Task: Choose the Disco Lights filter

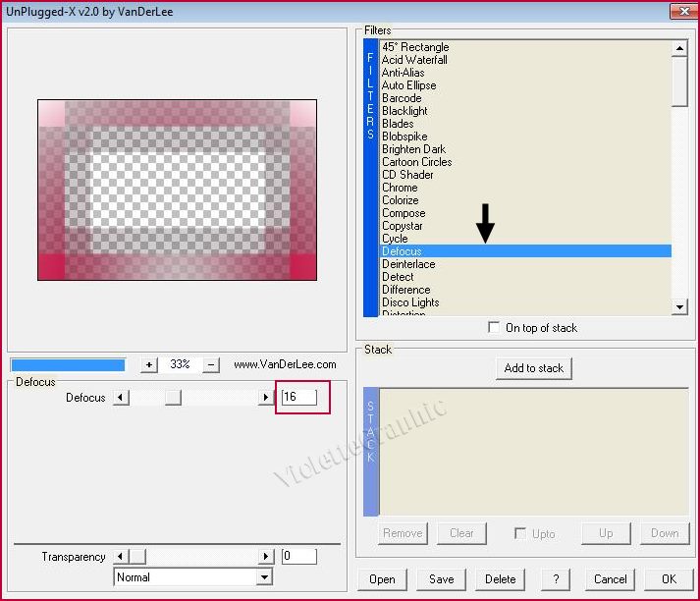Action: click(410, 302)
